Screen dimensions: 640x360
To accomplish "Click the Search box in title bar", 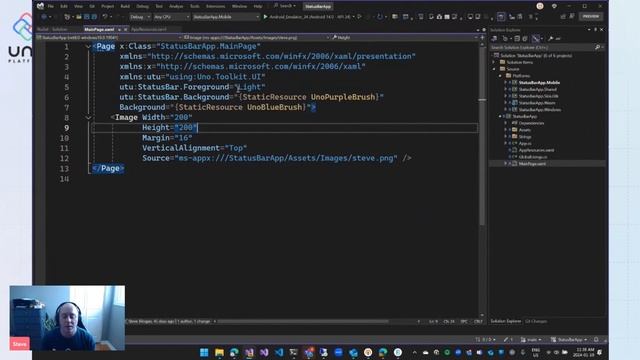I will 285,6.
